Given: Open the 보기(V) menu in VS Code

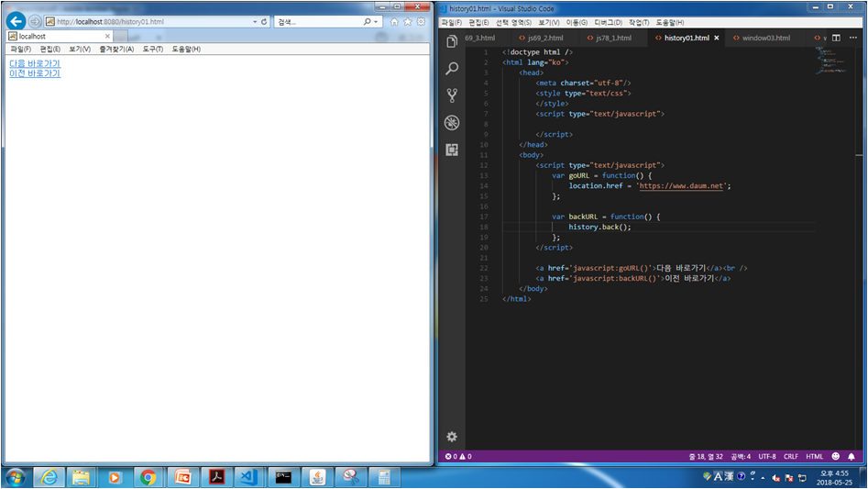Looking at the screenshot, I should pos(549,22).
